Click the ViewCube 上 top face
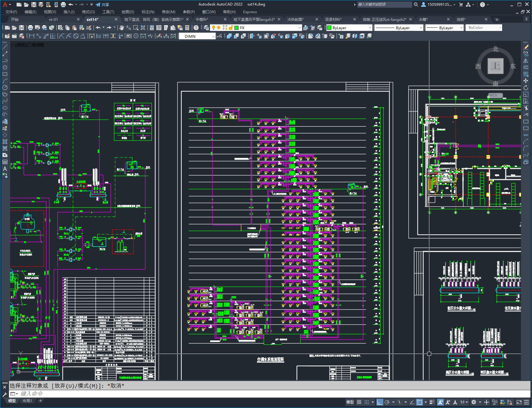The image size is (532, 408). pos(495,66)
